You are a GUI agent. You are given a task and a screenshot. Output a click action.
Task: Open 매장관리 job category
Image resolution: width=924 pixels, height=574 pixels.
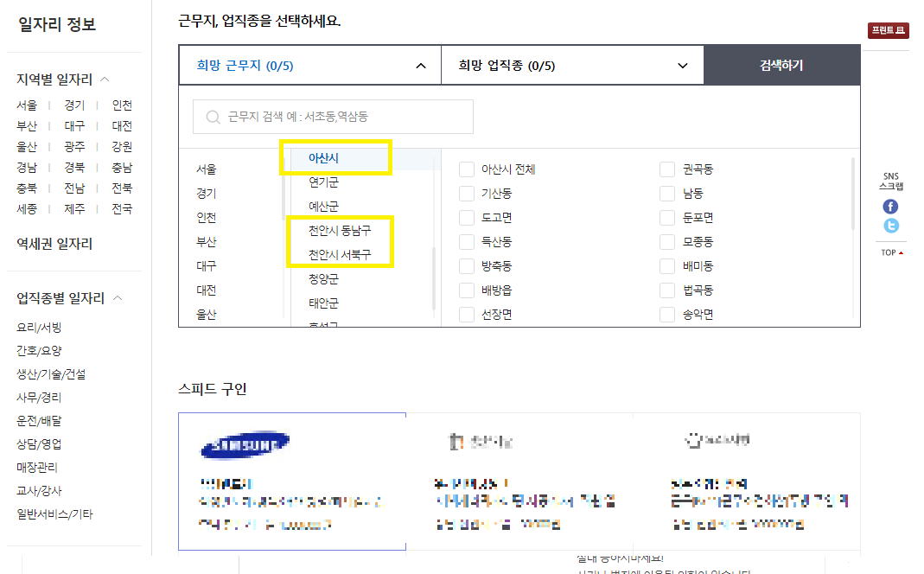pyautogui.click(x=37, y=468)
